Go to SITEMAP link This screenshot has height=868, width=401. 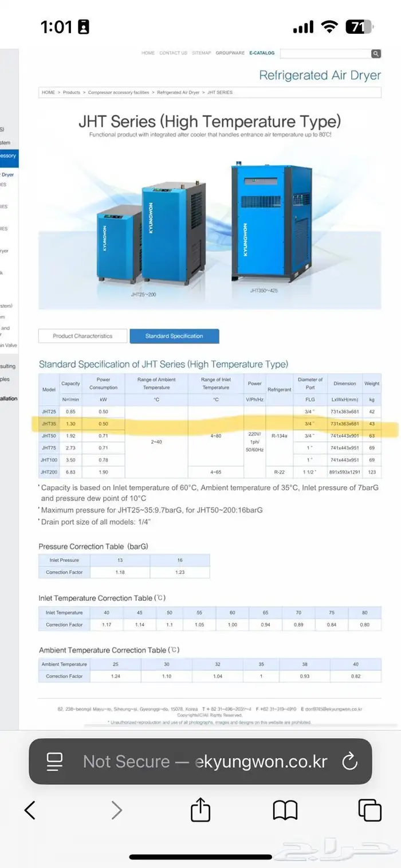202,53
